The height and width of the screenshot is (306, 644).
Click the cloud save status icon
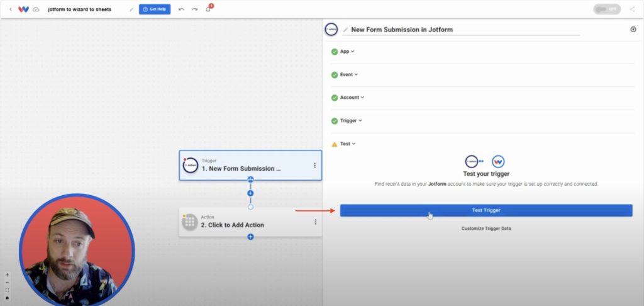point(36,9)
